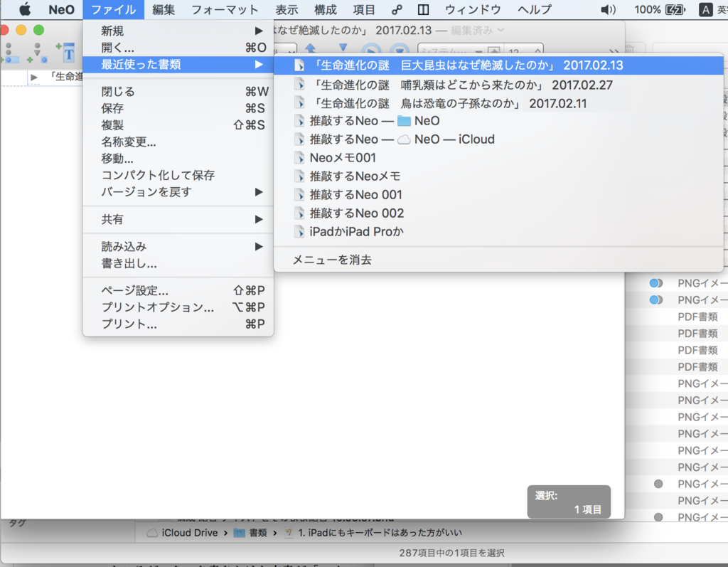The width and height of the screenshot is (728, 567).
Task: Click 編集済み title dropdown chevron
Action: coord(501,30)
